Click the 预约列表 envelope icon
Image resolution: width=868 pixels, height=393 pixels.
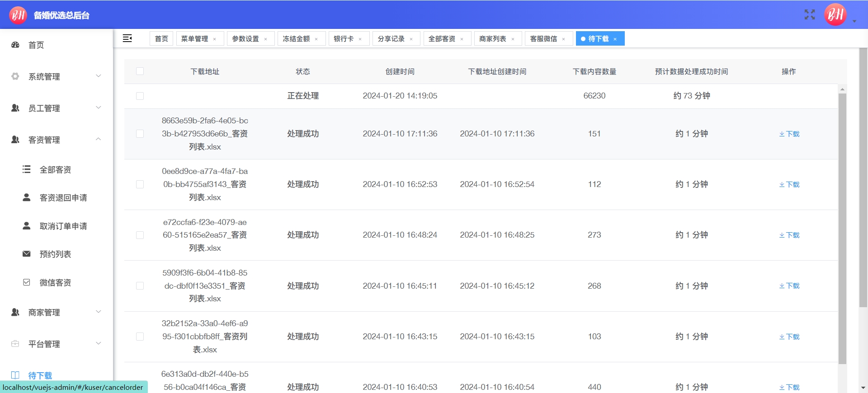pos(27,254)
